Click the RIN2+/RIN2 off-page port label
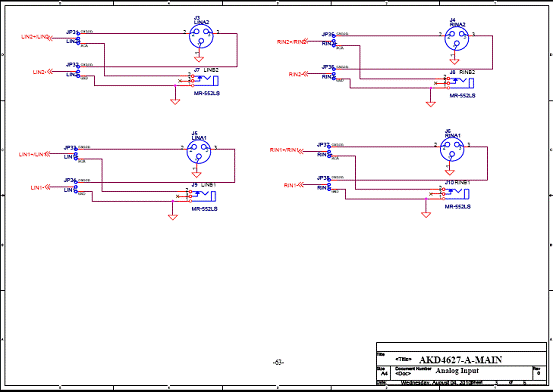This screenshot has height=392, width=553. coord(292,42)
